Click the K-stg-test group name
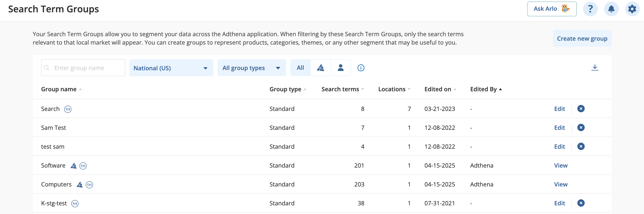644x214 pixels. click(54, 203)
